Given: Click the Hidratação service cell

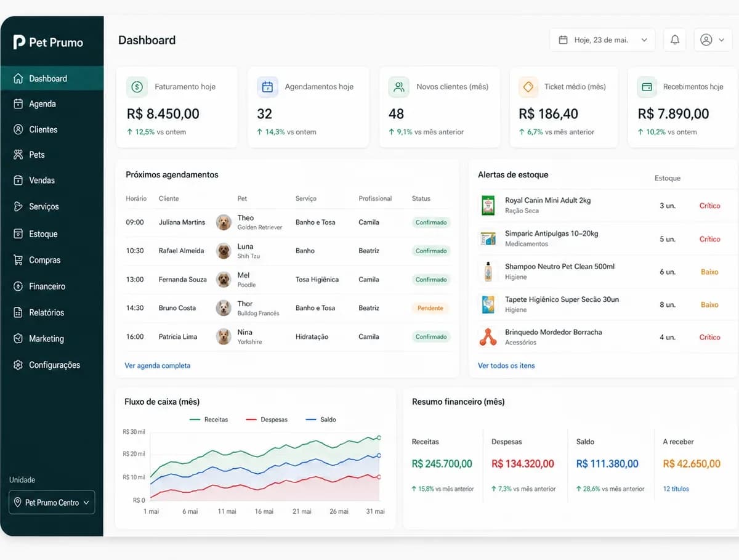Looking at the screenshot, I should (x=312, y=337).
